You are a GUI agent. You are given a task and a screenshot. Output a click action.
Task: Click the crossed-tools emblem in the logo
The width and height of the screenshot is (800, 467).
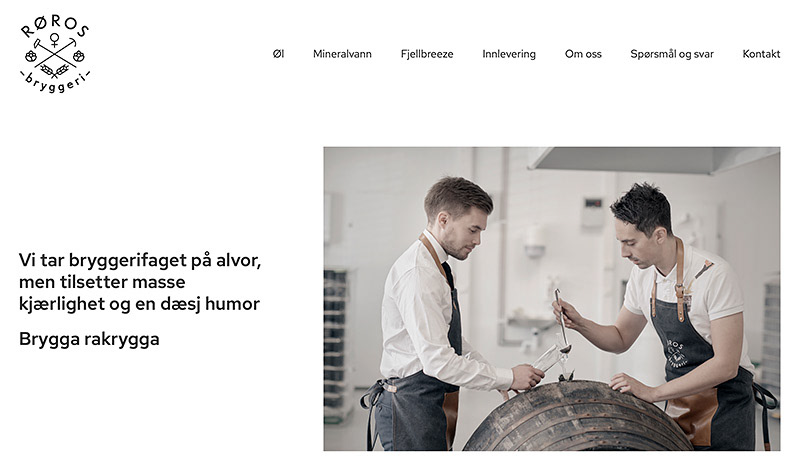(55, 53)
